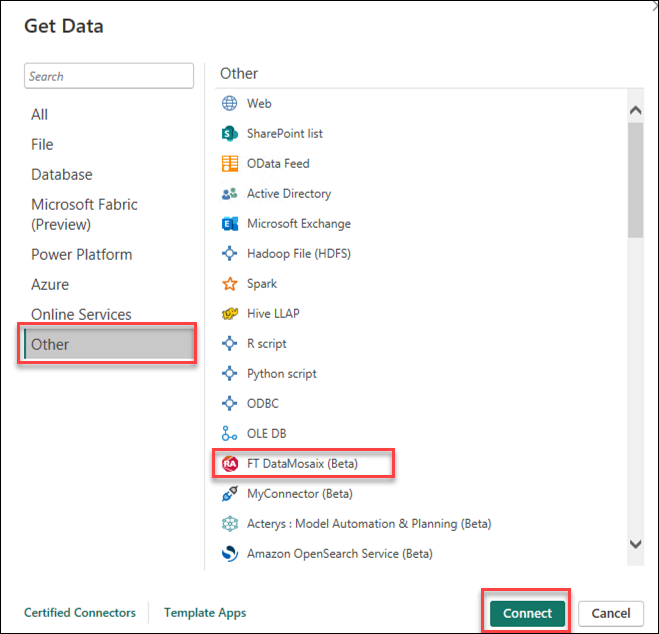659x634 pixels.
Task: Click the Spark star icon
Action: pyautogui.click(x=229, y=284)
